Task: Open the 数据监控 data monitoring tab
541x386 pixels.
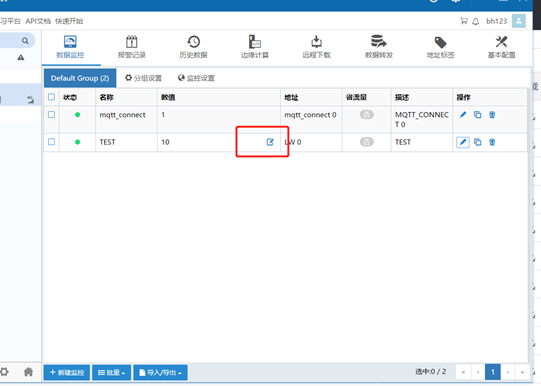Action: point(70,47)
